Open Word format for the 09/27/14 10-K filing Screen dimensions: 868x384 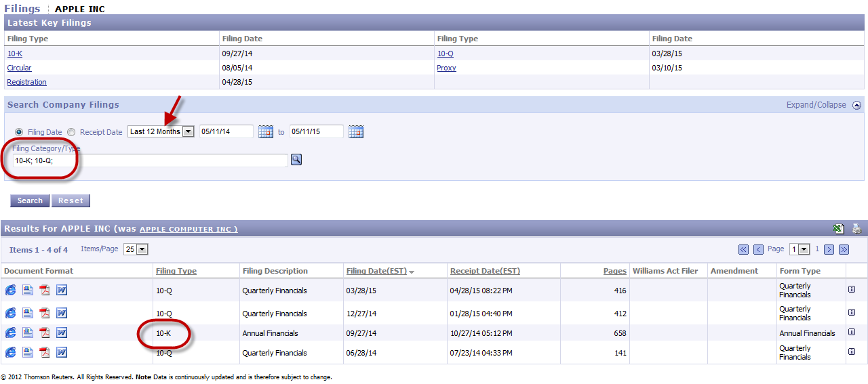pos(62,333)
